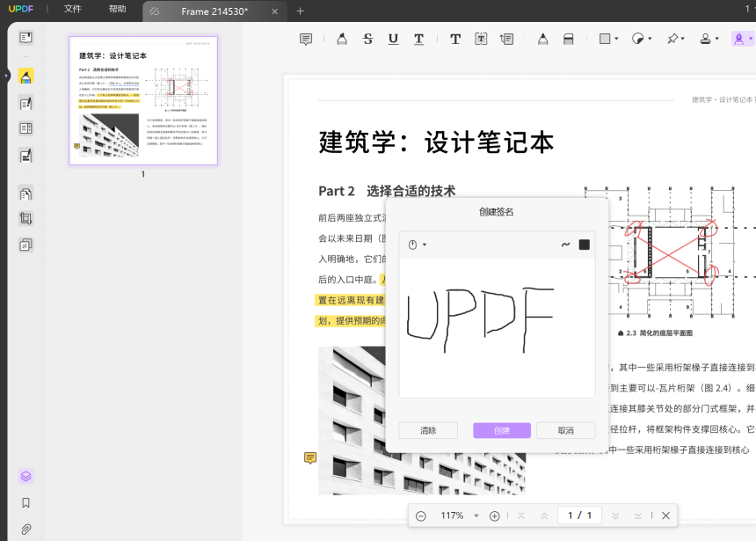Open the Bookmarks panel icon
Image resolution: width=756 pixels, height=541 pixels.
coord(25,503)
